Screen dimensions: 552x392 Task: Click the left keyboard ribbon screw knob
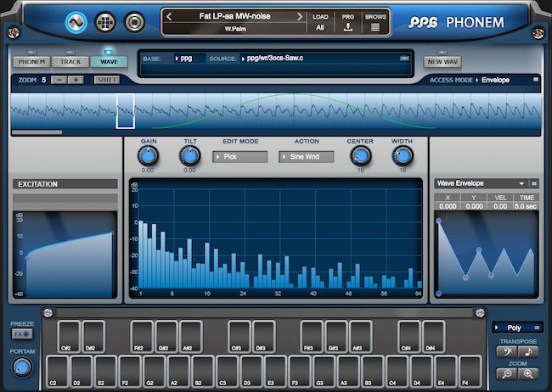(x=48, y=313)
